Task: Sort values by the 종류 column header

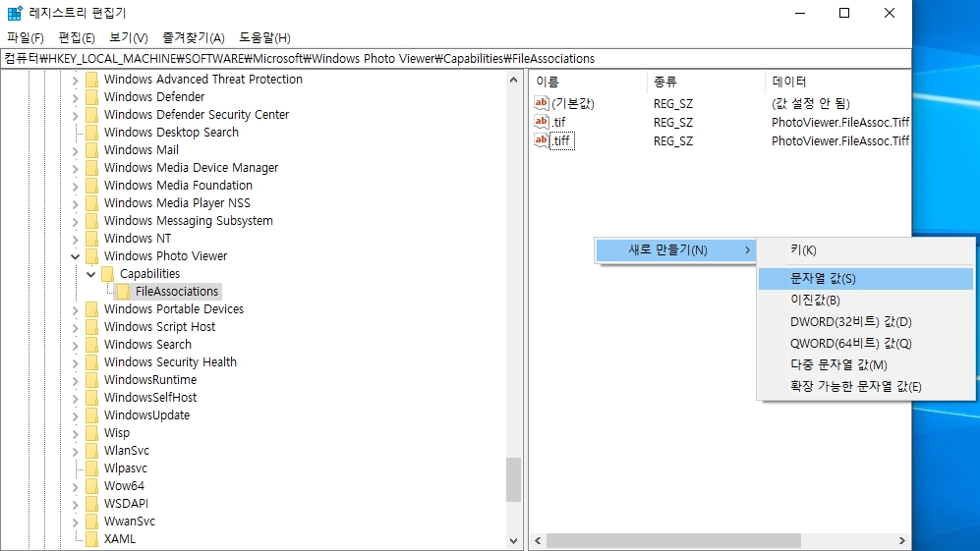Action: (706, 82)
